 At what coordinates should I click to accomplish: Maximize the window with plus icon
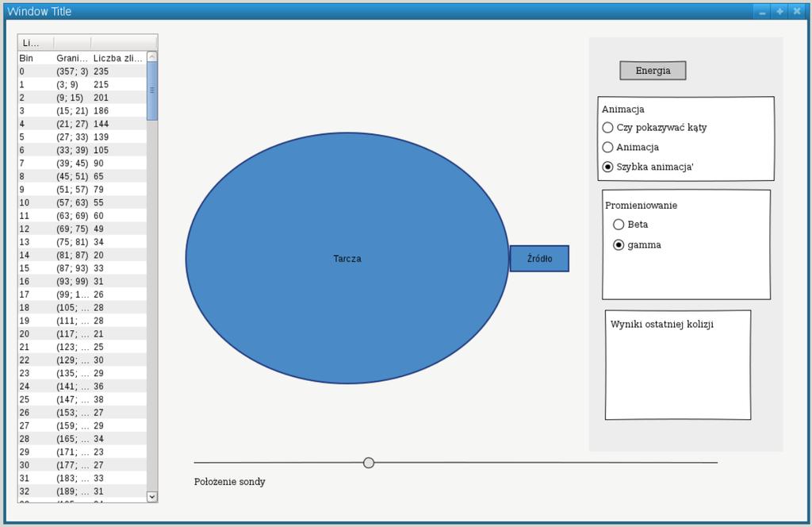coord(780,11)
